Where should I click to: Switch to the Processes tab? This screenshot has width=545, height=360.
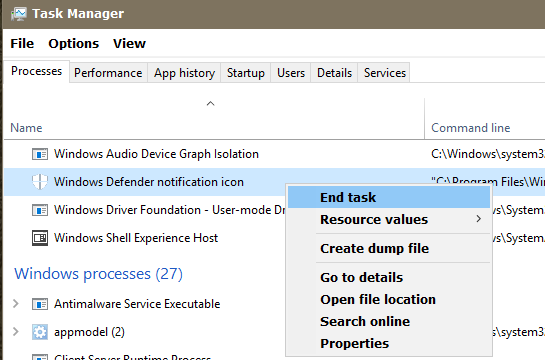click(36, 71)
